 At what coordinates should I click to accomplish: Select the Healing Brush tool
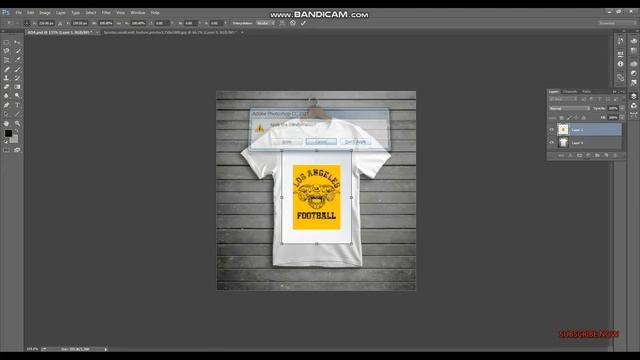tap(7, 69)
